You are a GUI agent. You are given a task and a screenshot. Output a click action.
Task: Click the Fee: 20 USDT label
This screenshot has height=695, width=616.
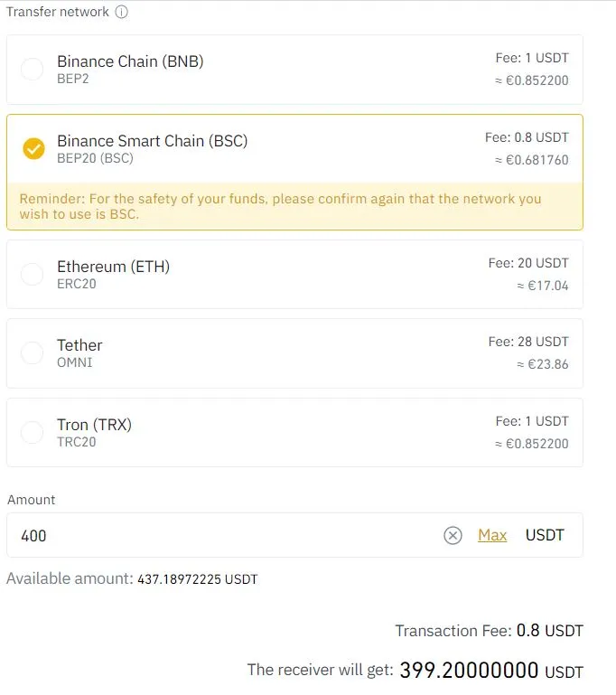click(x=528, y=263)
